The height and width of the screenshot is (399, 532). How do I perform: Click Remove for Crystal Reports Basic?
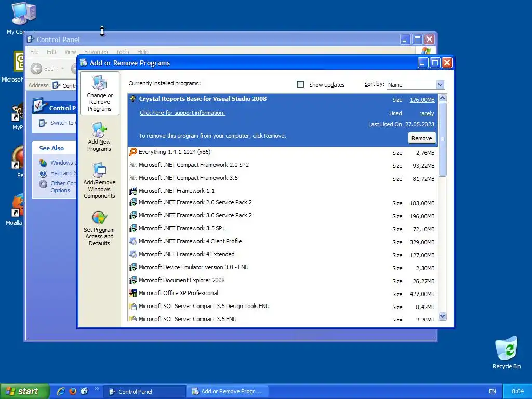[422, 138]
